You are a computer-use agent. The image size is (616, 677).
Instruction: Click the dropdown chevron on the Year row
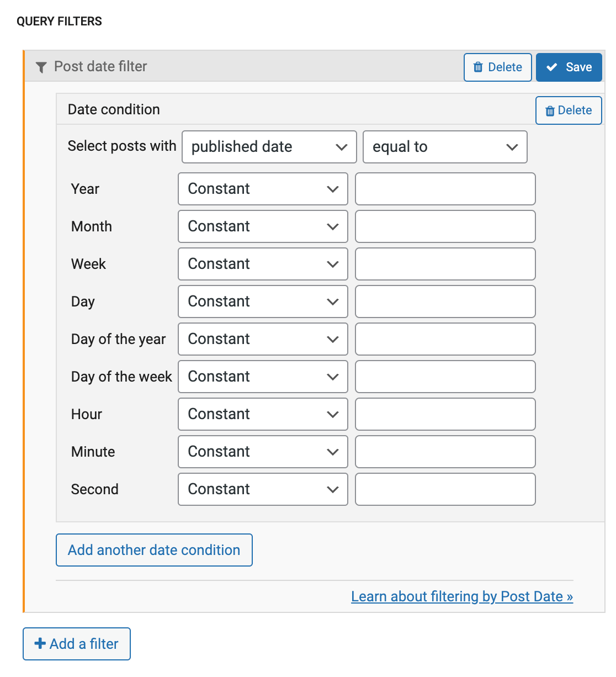(333, 189)
